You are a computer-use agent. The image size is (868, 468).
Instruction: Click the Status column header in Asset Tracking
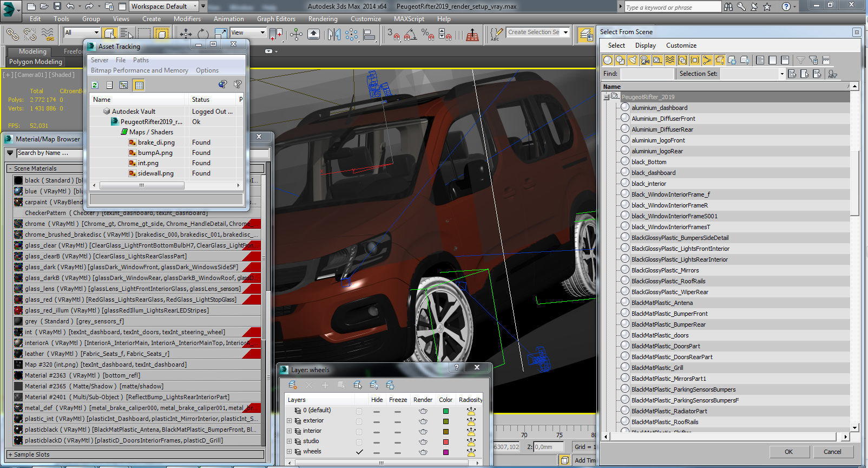pyautogui.click(x=212, y=100)
